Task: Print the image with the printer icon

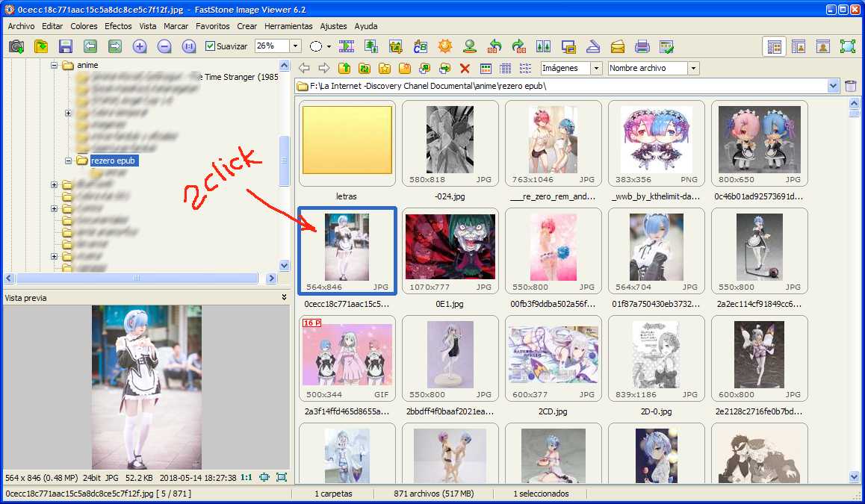Action: 642,47
